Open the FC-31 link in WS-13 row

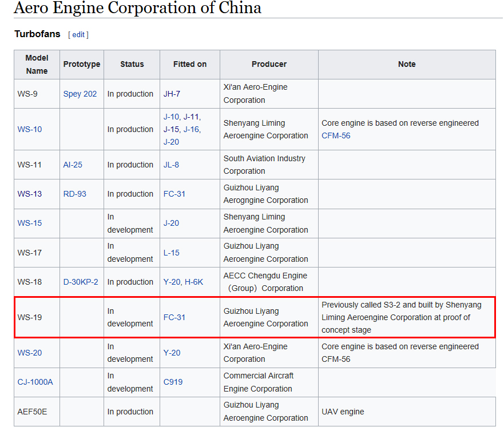174,194
